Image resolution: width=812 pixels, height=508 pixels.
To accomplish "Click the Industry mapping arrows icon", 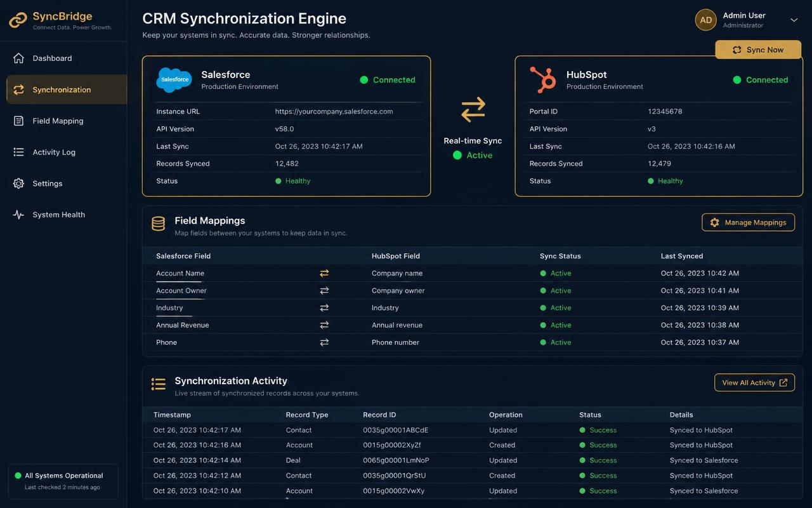I will point(324,307).
